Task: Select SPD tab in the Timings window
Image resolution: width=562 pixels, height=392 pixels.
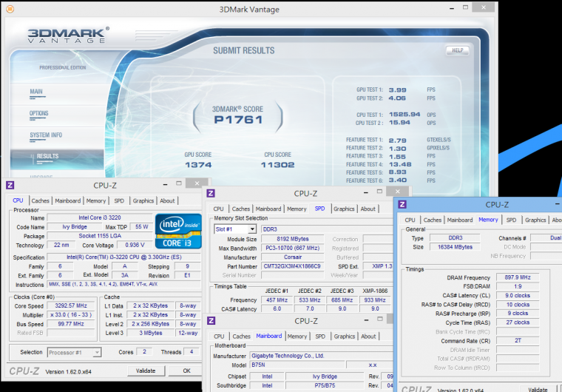Action: (511, 220)
